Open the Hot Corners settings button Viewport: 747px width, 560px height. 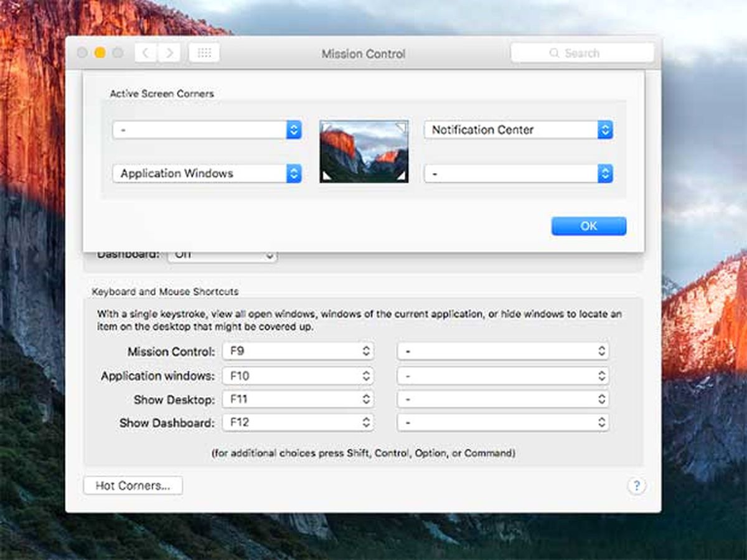tap(132, 485)
